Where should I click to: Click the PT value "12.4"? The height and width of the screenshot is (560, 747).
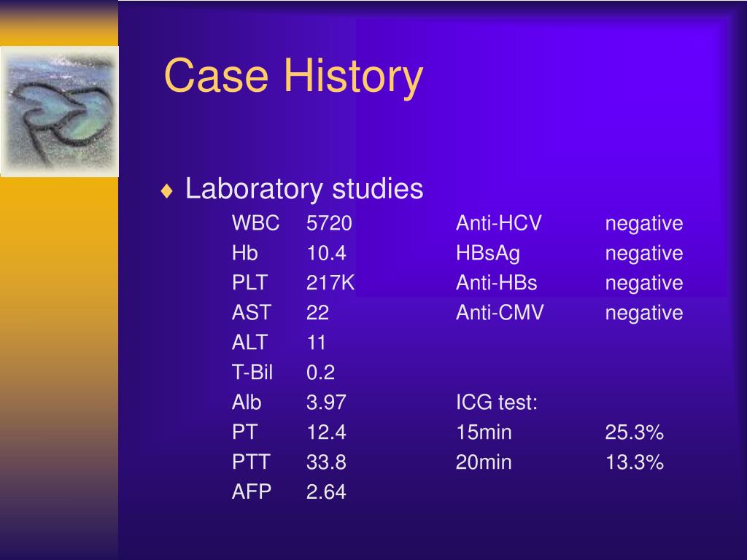pyautogui.click(x=326, y=432)
